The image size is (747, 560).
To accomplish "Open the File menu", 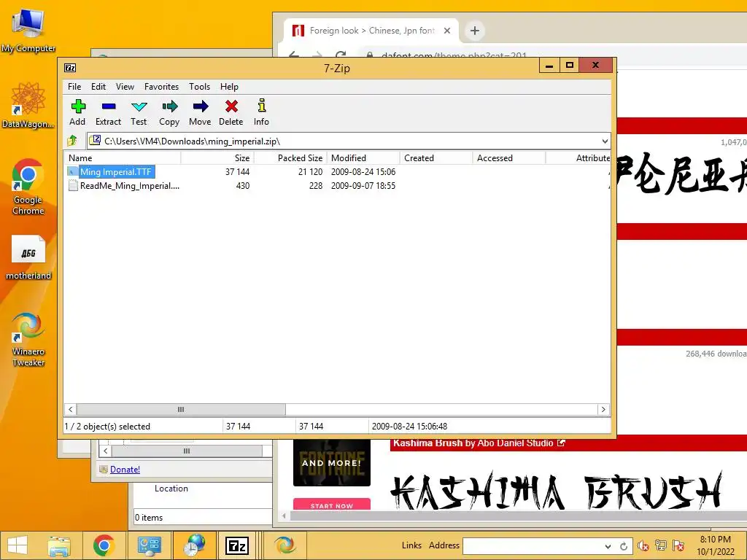I will 74,87.
